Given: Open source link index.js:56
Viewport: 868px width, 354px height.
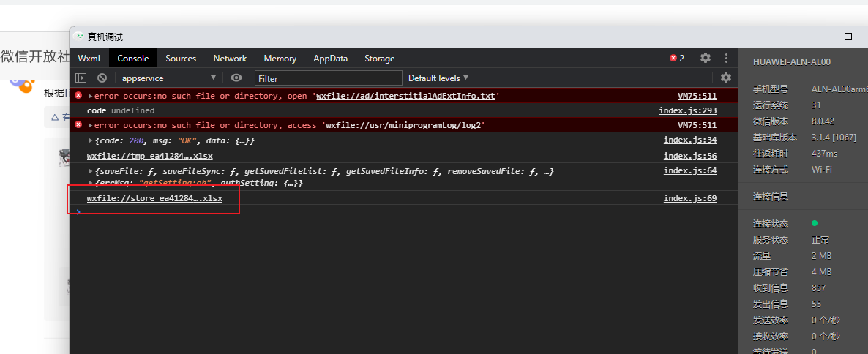Looking at the screenshot, I should 690,156.
